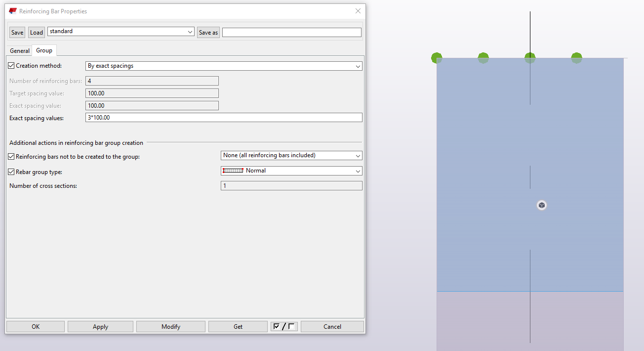Screen dimensions: 644x351
Task: Select the leftmost green rebar circle
Action: (437, 58)
